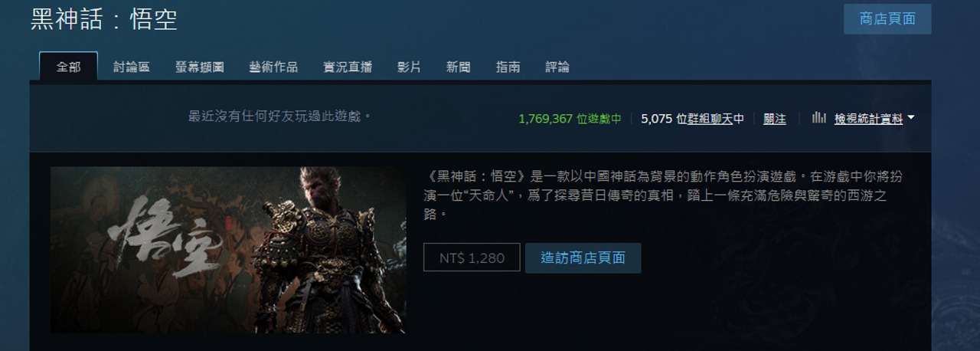Switch to the 影片 tab
Viewport: 980px width, 351px height.
point(409,67)
